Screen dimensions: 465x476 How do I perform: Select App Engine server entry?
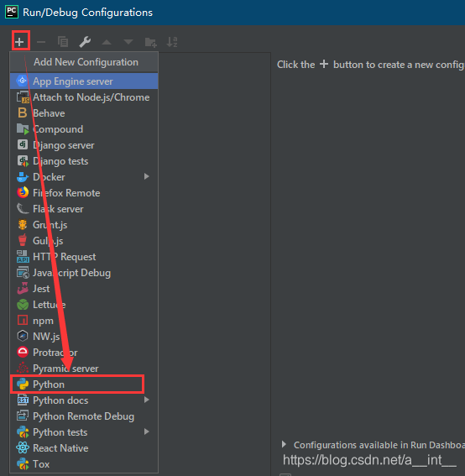pos(84,81)
